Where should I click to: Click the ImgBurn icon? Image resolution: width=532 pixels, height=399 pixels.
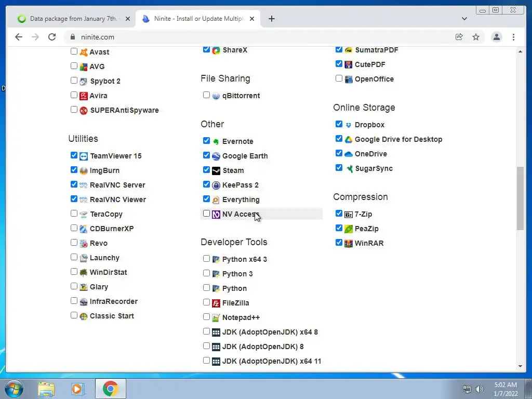(x=84, y=171)
